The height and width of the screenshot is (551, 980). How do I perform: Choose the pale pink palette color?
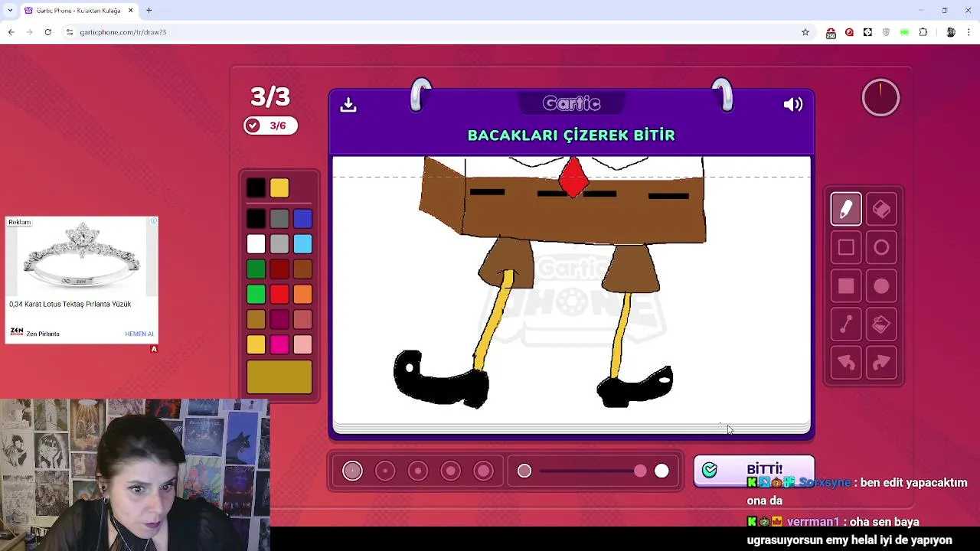[302, 345]
